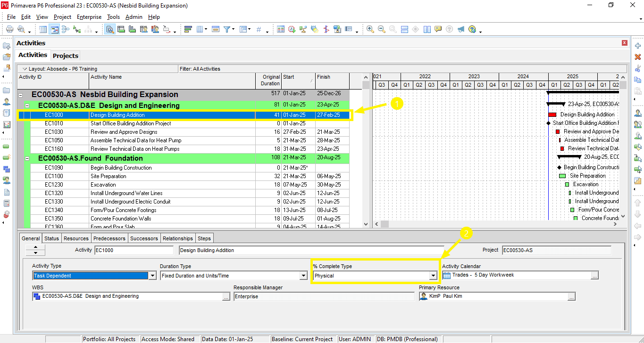The width and height of the screenshot is (644, 343).
Task: Switch to the Predecessors details tab
Action: click(x=109, y=238)
